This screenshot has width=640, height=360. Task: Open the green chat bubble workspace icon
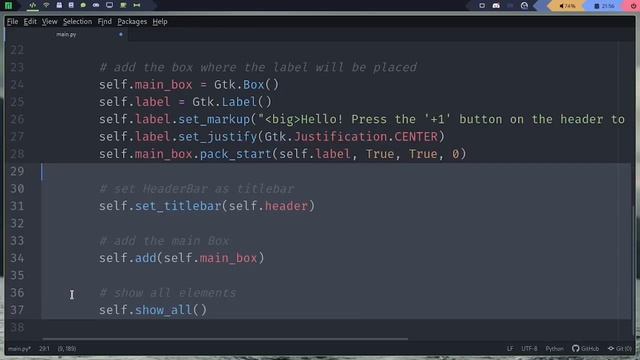(83, 5)
